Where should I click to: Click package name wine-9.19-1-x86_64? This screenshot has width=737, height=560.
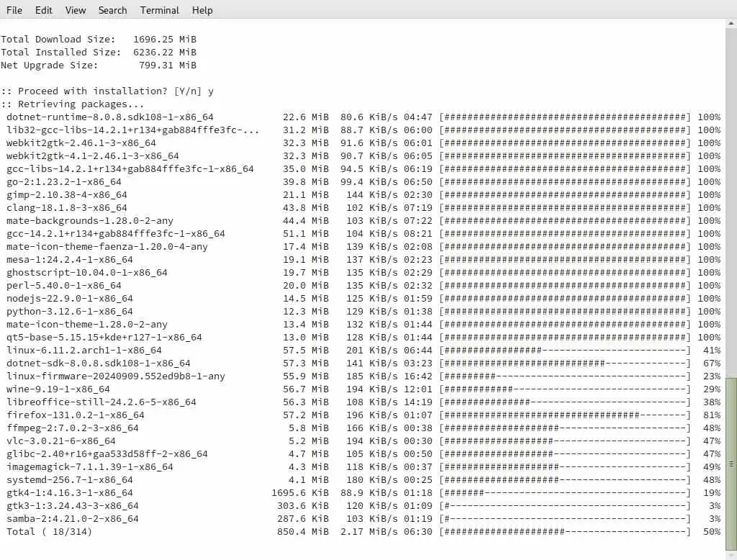[x=58, y=389]
